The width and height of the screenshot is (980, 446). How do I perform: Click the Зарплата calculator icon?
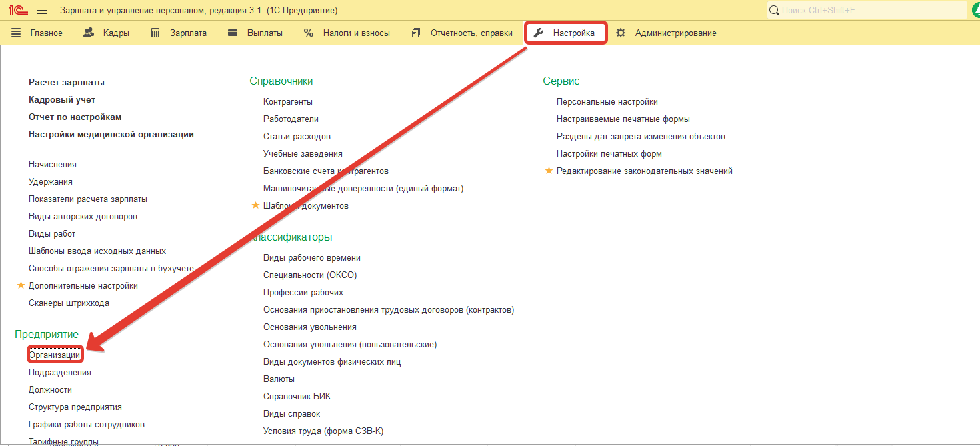point(155,33)
